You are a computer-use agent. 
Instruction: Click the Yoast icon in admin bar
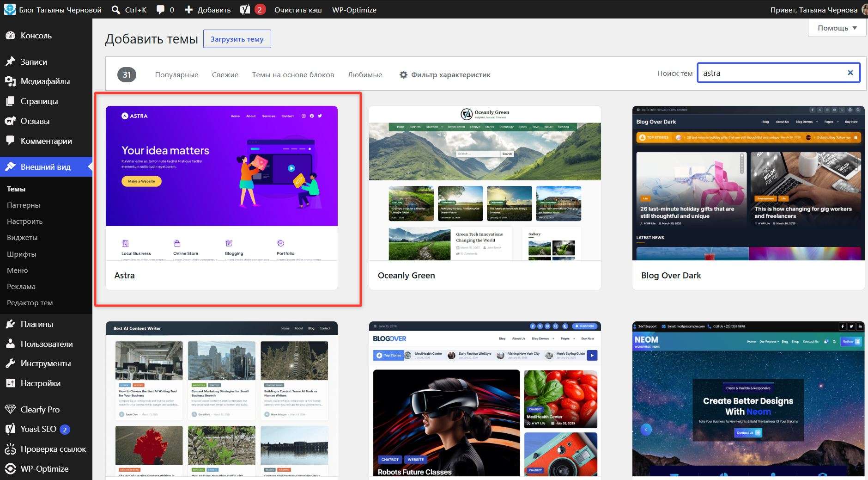point(245,9)
